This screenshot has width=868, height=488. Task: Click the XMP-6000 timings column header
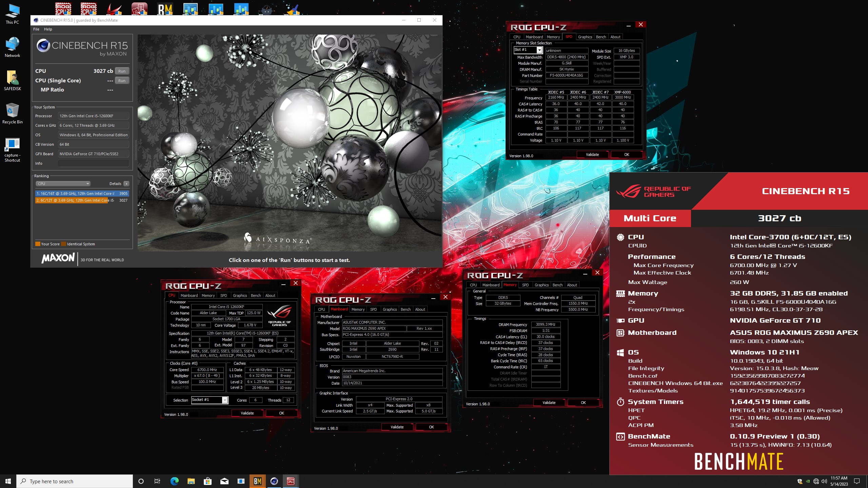(623, 92)
